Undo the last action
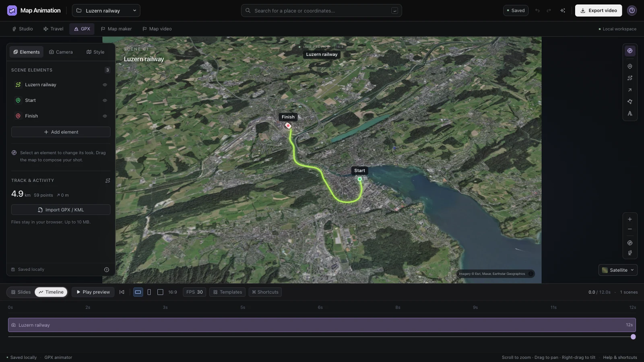 coord(537,10)
